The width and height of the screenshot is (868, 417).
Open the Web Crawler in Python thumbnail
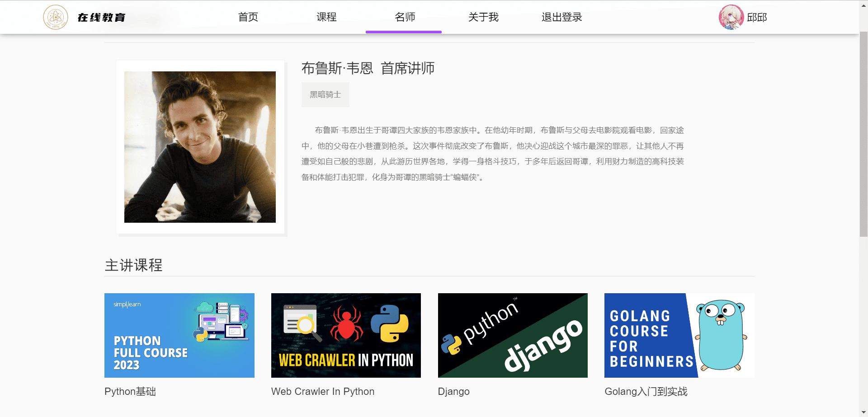tap(346, 335)
